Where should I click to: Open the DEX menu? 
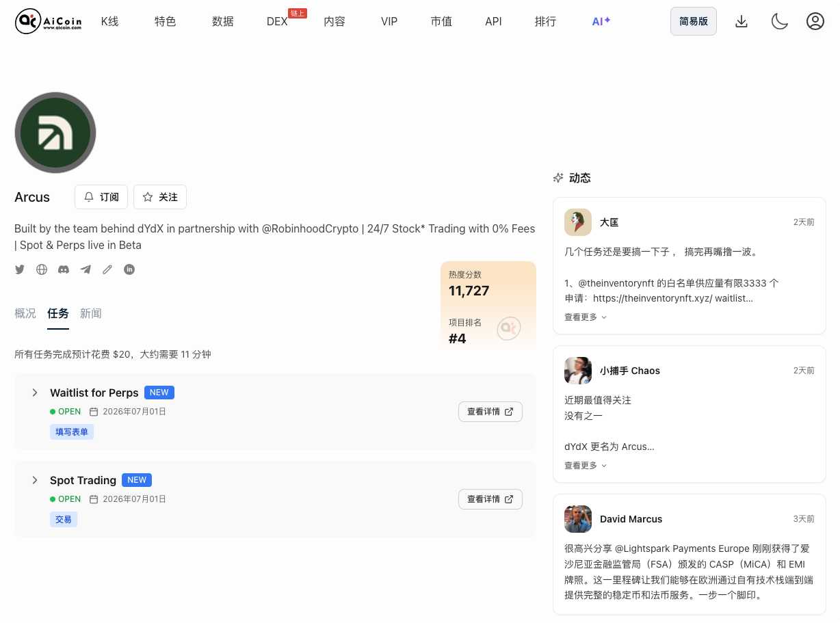click(x=277, y=22)
